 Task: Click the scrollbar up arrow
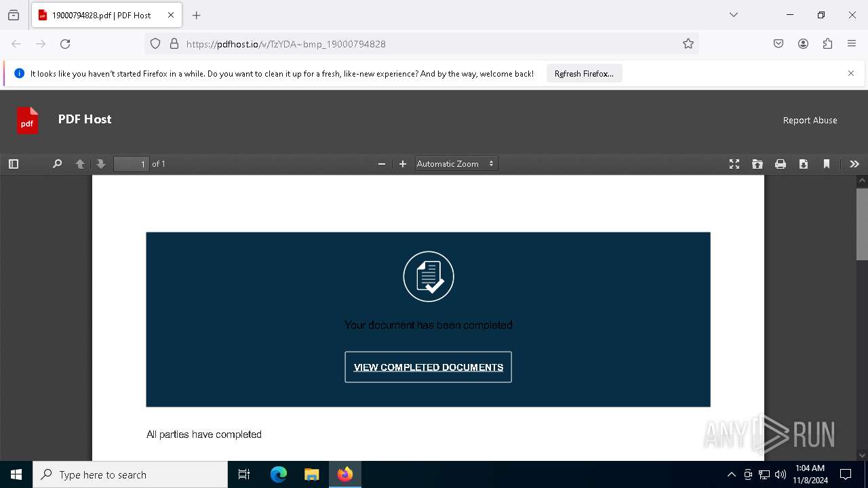pyautogui.click(x=862, y=181)
